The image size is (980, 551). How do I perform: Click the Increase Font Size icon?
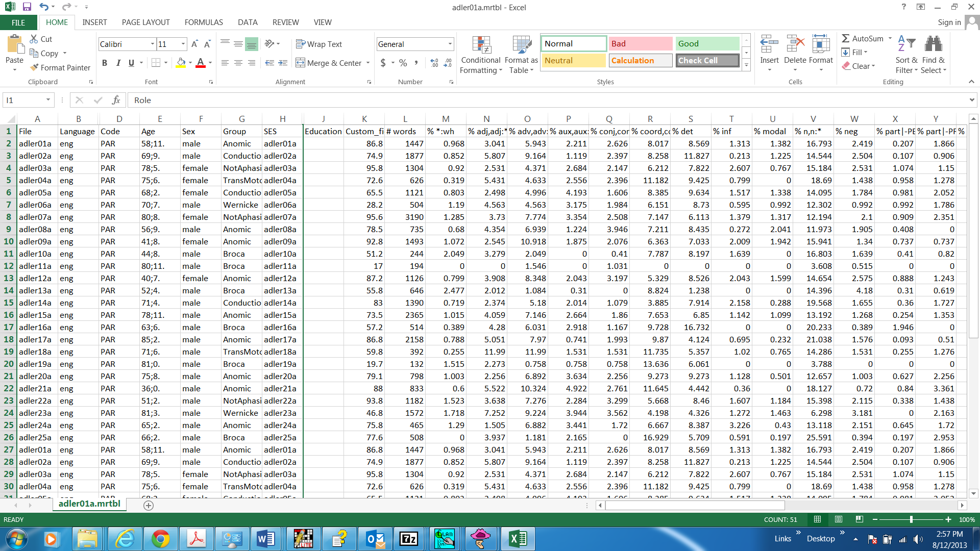click(194, 44)
